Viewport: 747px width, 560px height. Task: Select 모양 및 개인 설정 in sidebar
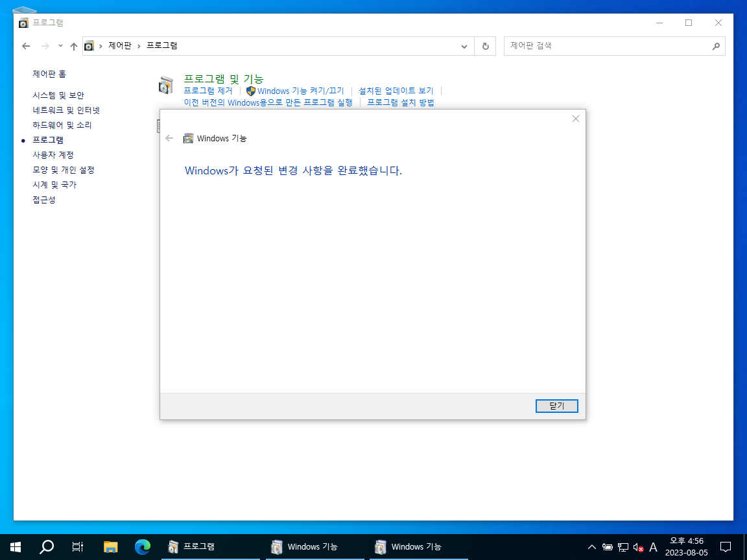(x=64, y=170)
